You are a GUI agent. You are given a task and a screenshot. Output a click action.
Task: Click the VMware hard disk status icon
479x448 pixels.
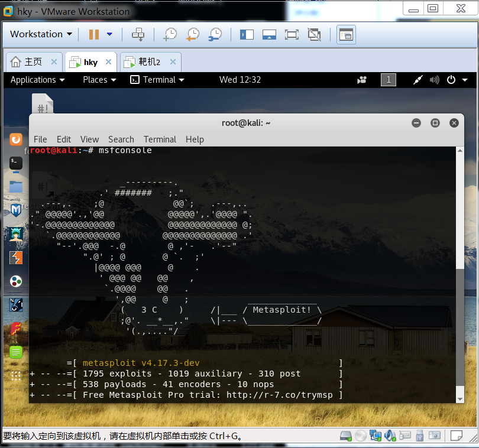(346, 436)
